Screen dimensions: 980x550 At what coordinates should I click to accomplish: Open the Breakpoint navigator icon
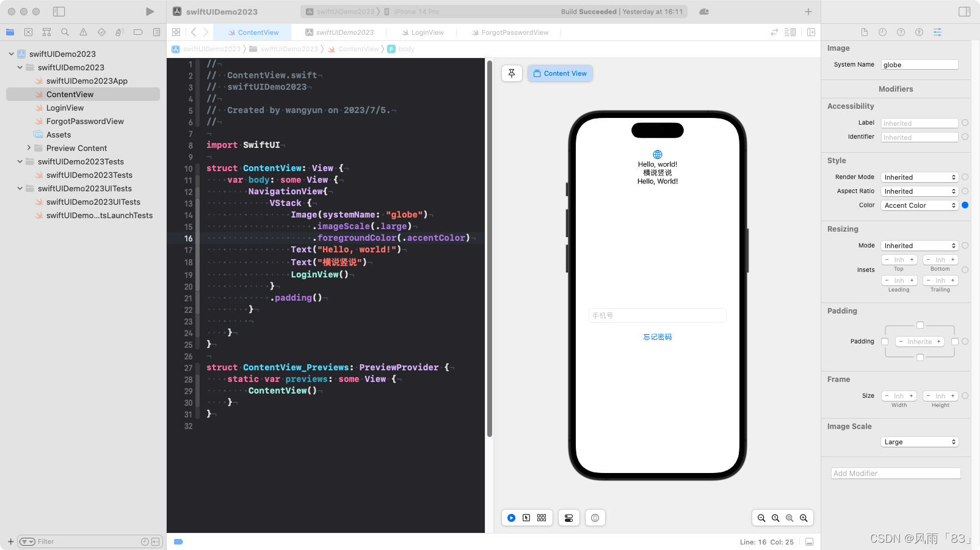click(138, 32)
